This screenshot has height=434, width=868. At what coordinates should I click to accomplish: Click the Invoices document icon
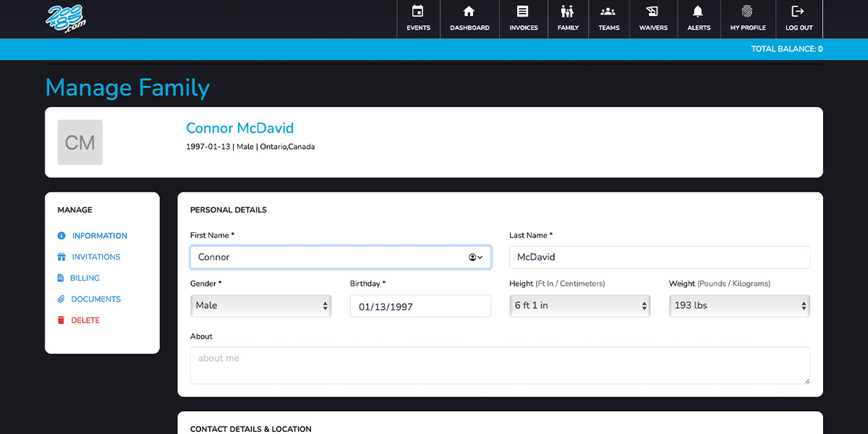click(x=523, y=11)
